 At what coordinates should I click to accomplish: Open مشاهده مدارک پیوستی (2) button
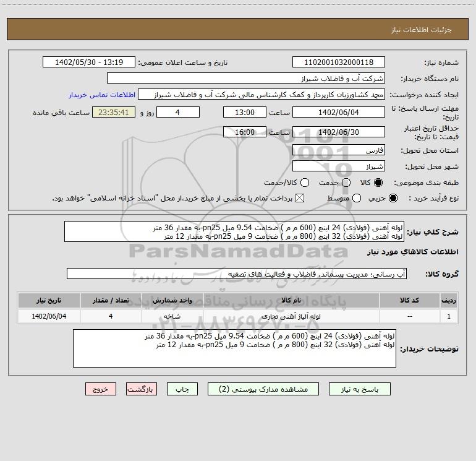tap(263, 389)
